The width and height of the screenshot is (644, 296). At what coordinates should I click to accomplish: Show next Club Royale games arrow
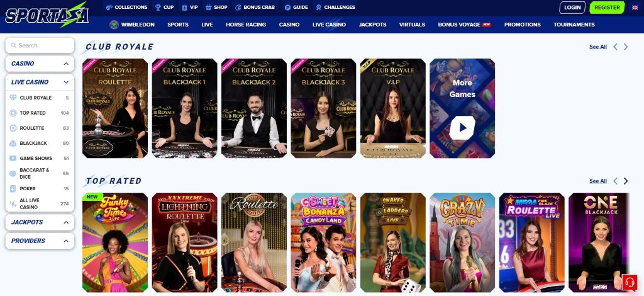tap(626, 47)
